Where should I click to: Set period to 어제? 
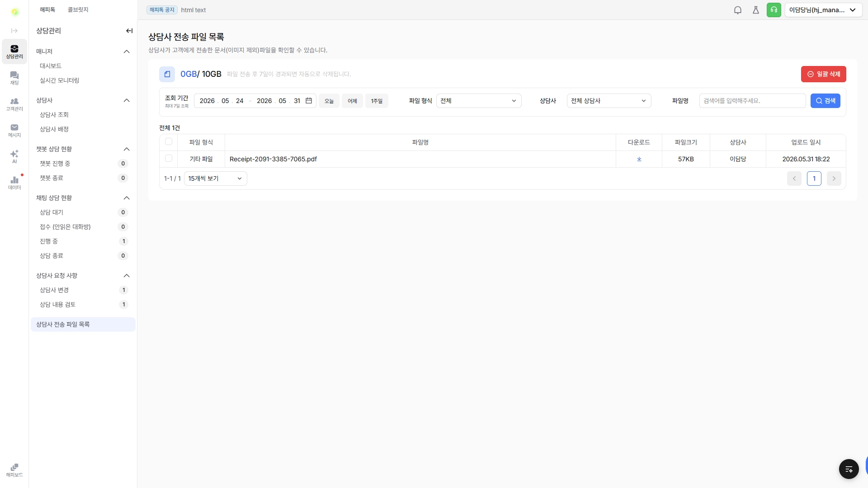(352, 101)
